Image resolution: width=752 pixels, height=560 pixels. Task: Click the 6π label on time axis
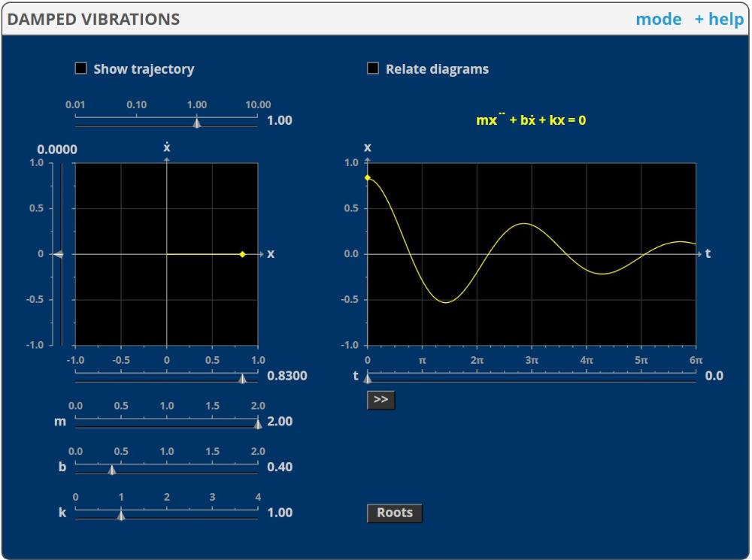696,360
